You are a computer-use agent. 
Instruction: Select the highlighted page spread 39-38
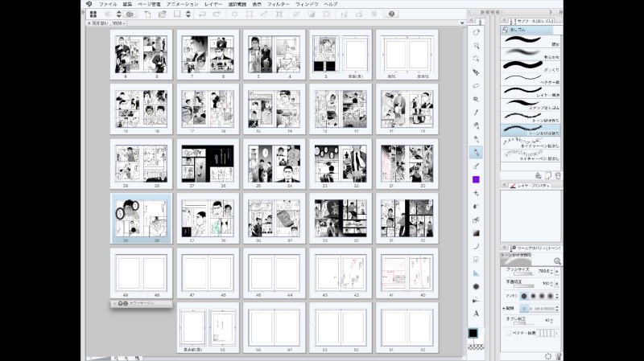[142, 218]
